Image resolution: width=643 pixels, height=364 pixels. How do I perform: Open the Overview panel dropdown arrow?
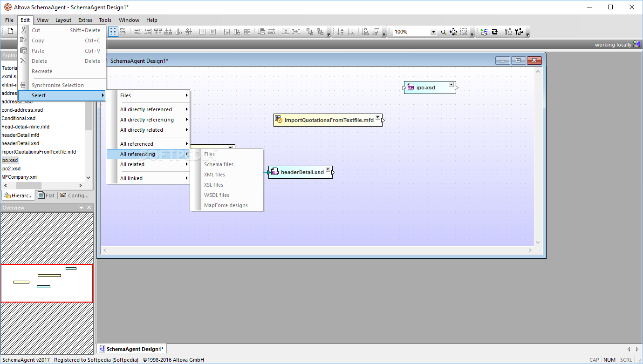[82, 208]
